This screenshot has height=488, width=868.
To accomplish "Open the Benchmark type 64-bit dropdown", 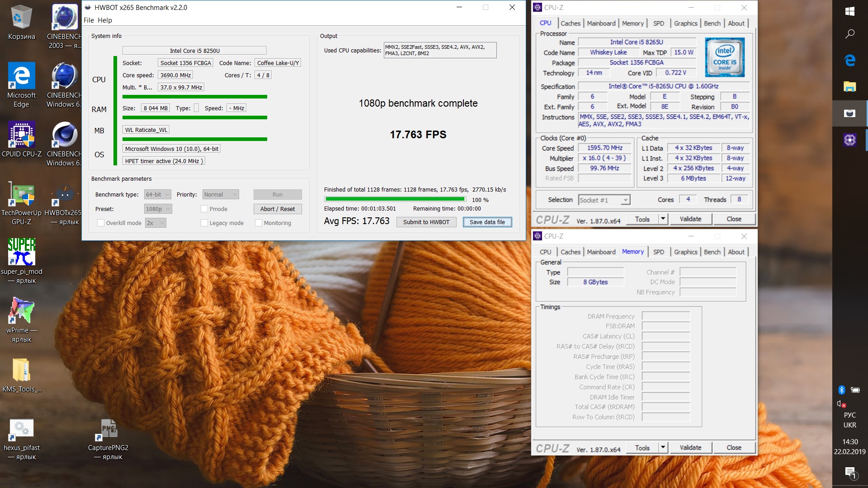I will pos(157,194).
